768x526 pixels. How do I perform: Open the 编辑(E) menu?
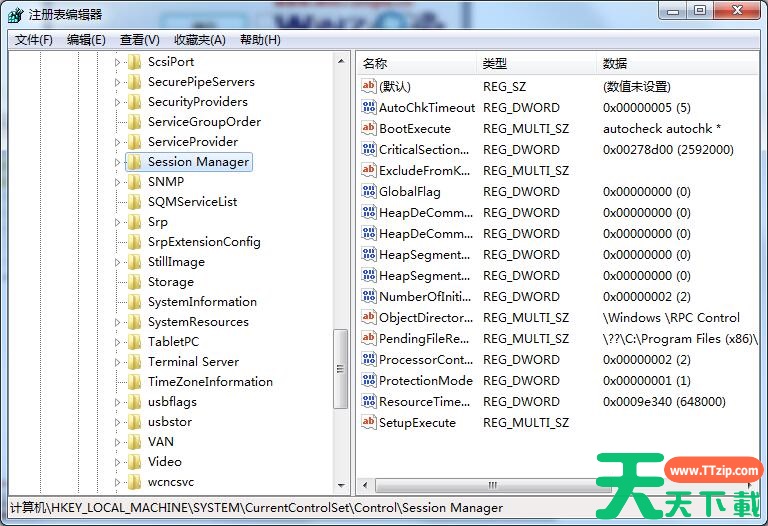coord(86,40)
